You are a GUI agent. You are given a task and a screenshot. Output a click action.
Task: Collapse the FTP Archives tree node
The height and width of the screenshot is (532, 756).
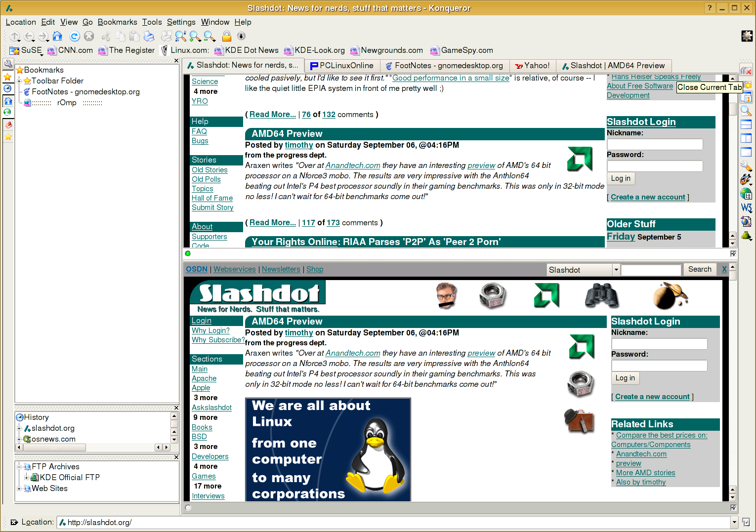(x=19, y=467)
